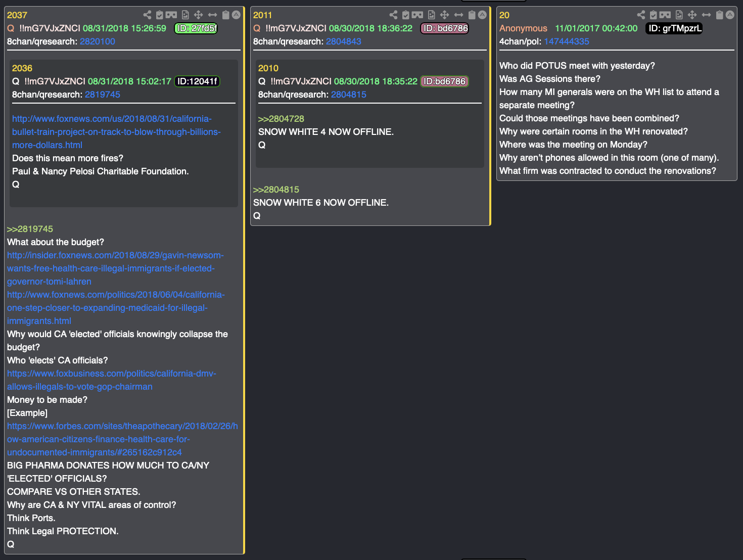Click reply reference >>2804728
The image size is (743, 560).
(x=281, y=119)
